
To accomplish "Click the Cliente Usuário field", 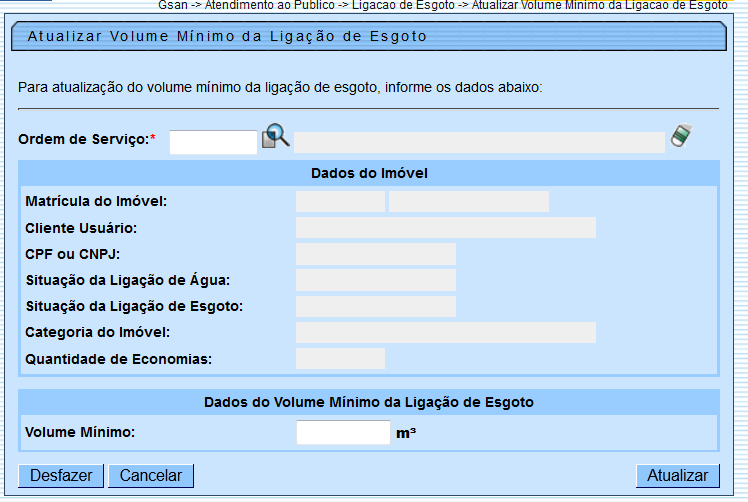I will click(446, 228).
